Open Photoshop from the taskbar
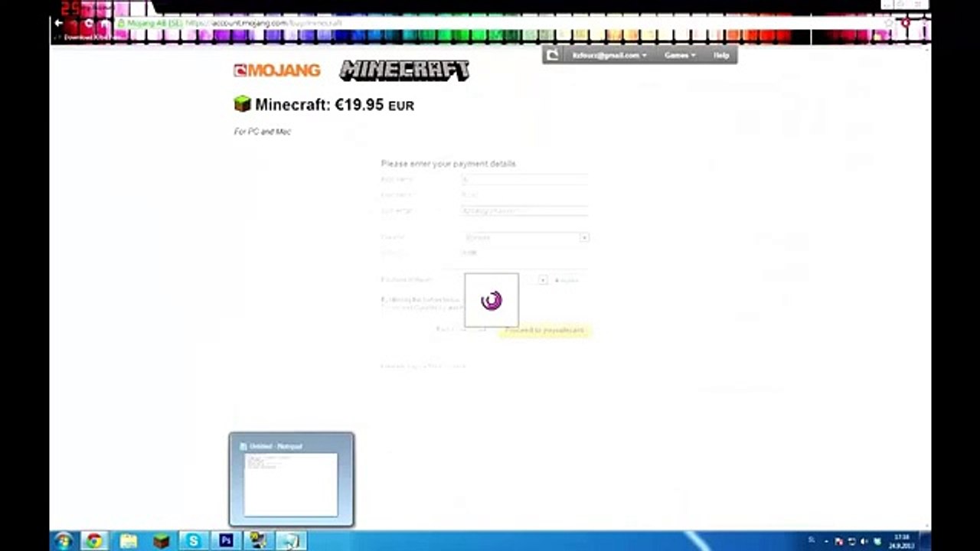980x551 pixels. [x=226, y=541]
